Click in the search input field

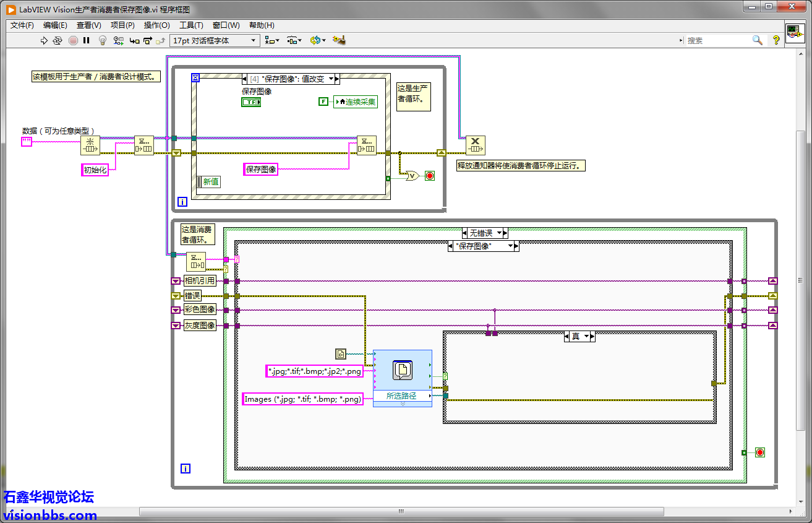[x=717, y=40]
